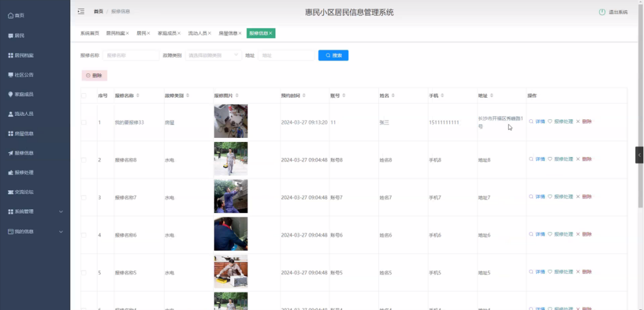This screenshot has width=644, height=310.
Task: Collapse sidebar with hamburger icon
Action: click(x=81, y=12)
